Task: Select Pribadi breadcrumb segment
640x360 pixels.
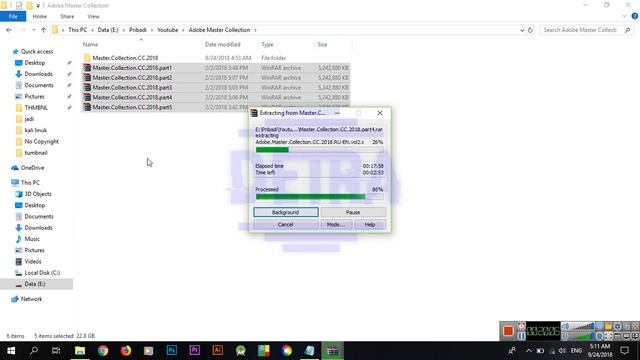Action: pos(138,30)
